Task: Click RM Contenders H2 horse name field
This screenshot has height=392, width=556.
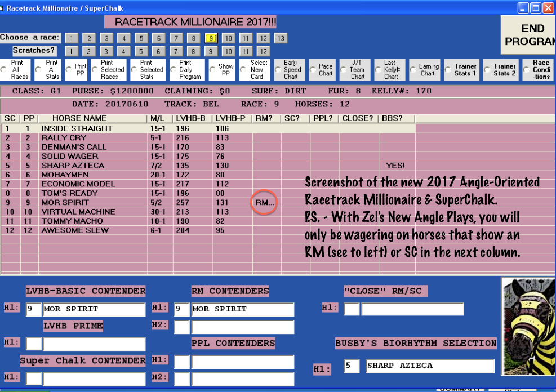Action: [x=243, y=327]
